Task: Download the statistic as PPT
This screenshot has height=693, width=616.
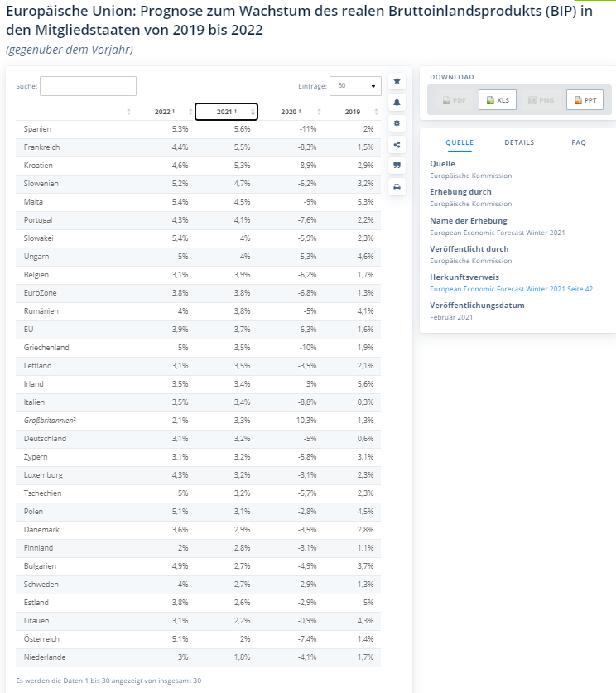Action: pos(585,100)
